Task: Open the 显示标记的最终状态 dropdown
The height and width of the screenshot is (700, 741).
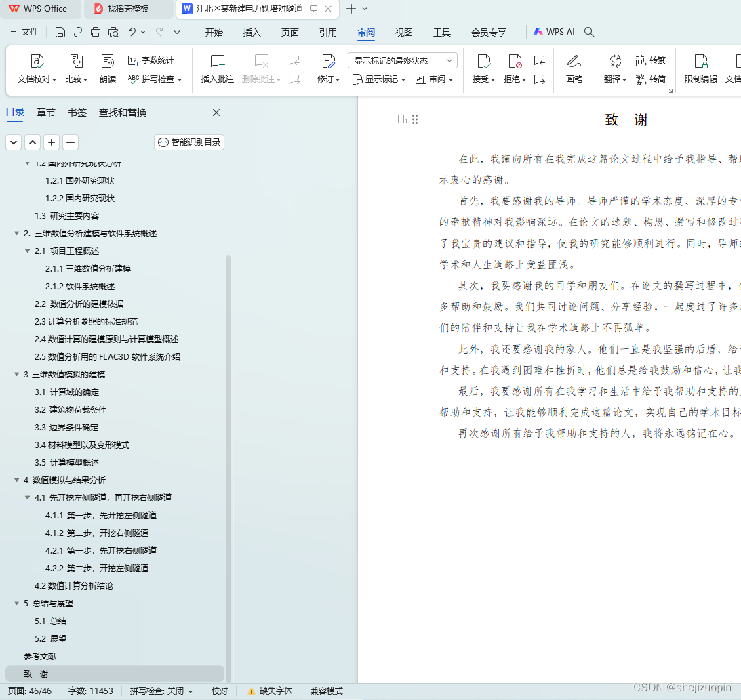Action: point(402,60)
